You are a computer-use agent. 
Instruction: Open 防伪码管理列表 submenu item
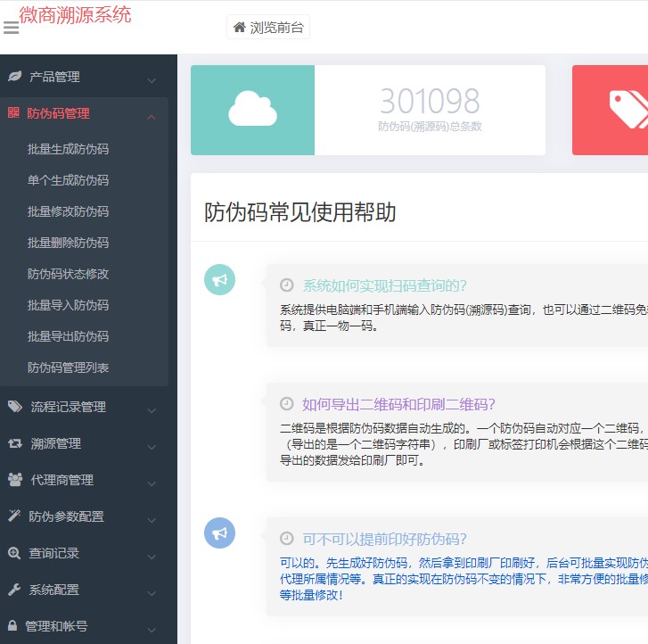[x=69, y=367]
